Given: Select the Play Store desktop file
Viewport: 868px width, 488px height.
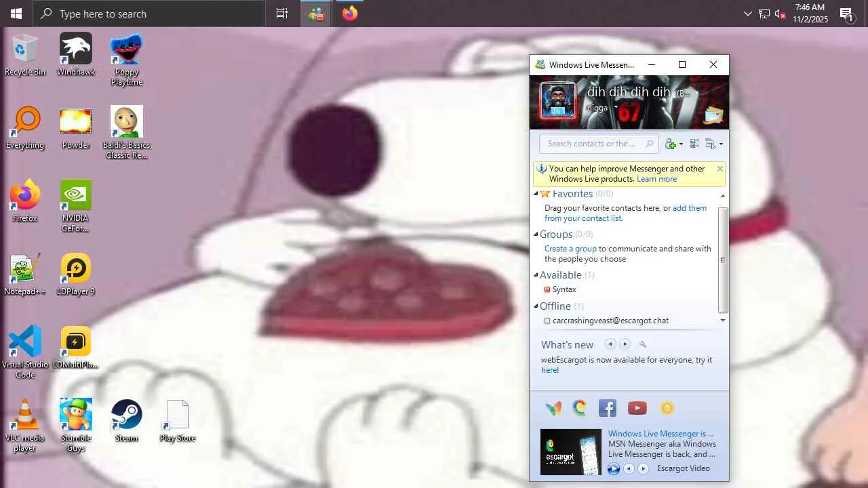Looking at the screenshot, I should pos(178,421).
